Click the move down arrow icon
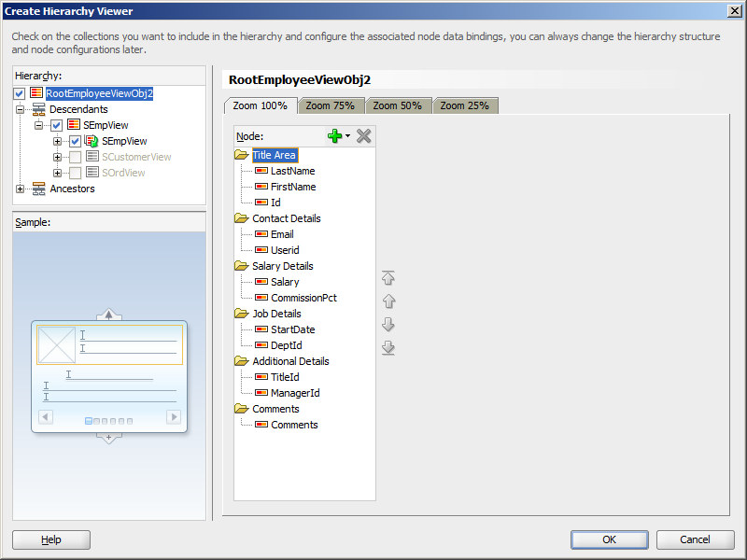 388,324
